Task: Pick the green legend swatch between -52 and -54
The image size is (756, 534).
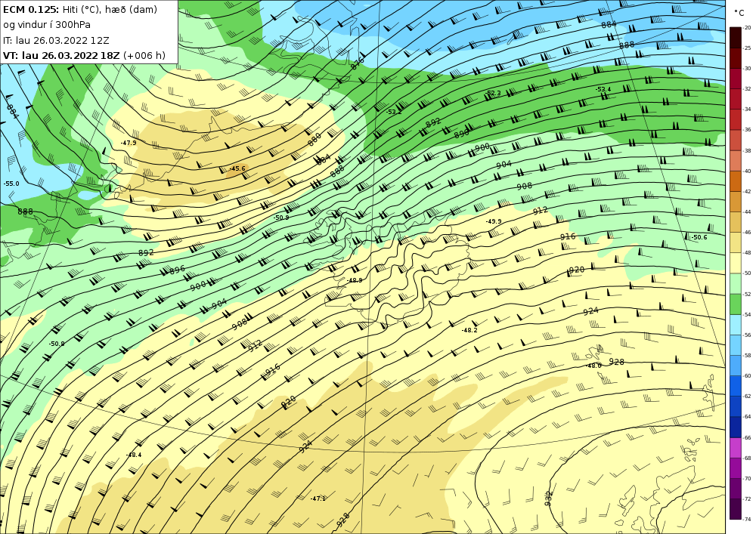Action: click(736, 304)
